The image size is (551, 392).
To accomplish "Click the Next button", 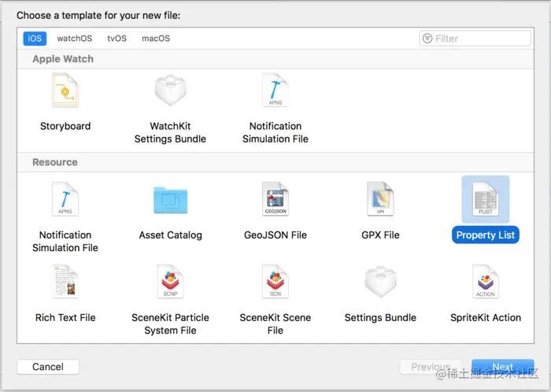I will click(x=503, y=367).
